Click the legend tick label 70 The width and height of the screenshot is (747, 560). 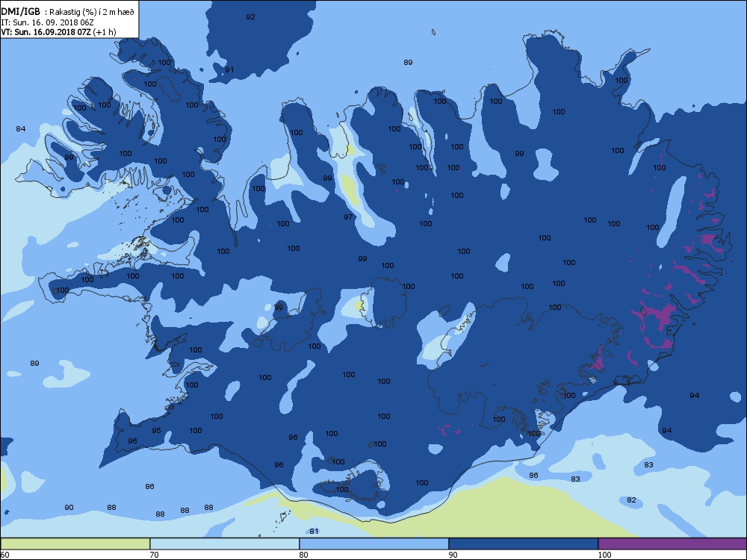click(155, 554)
